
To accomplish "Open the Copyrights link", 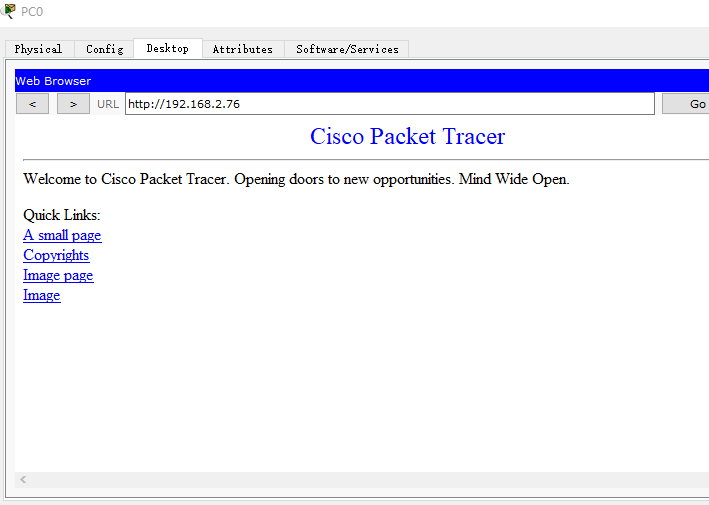I will [56, 255].
